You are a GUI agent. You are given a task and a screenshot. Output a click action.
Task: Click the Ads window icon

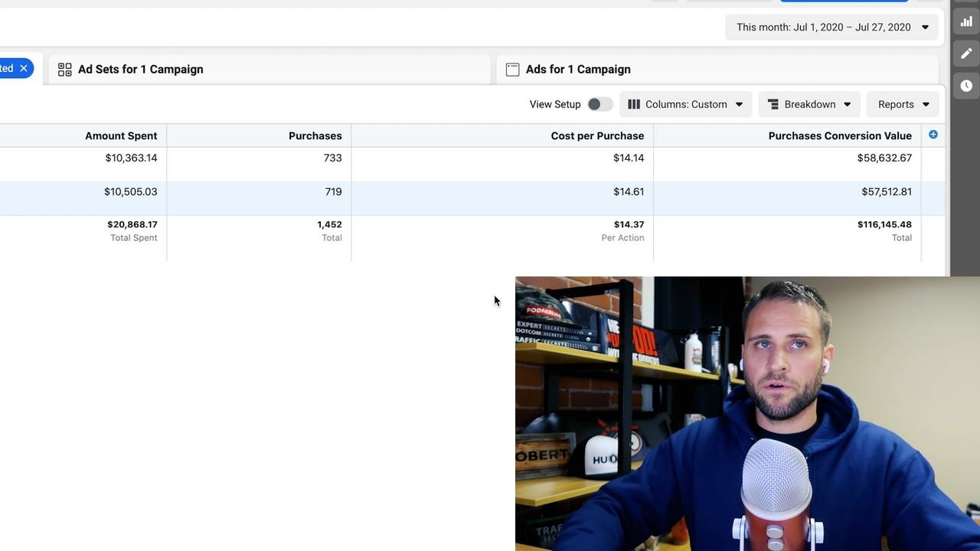point(513,69)
